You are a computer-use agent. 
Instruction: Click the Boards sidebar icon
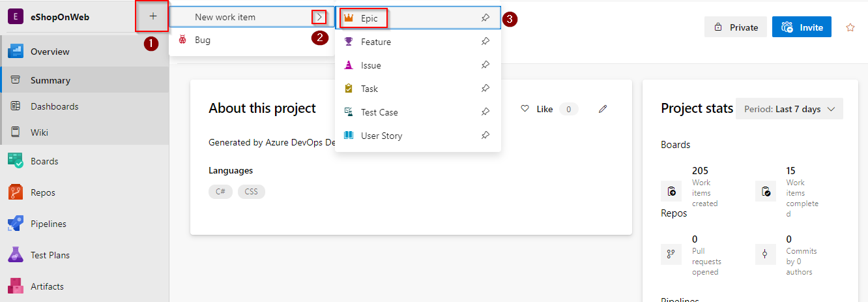click(x=15, y=161)
